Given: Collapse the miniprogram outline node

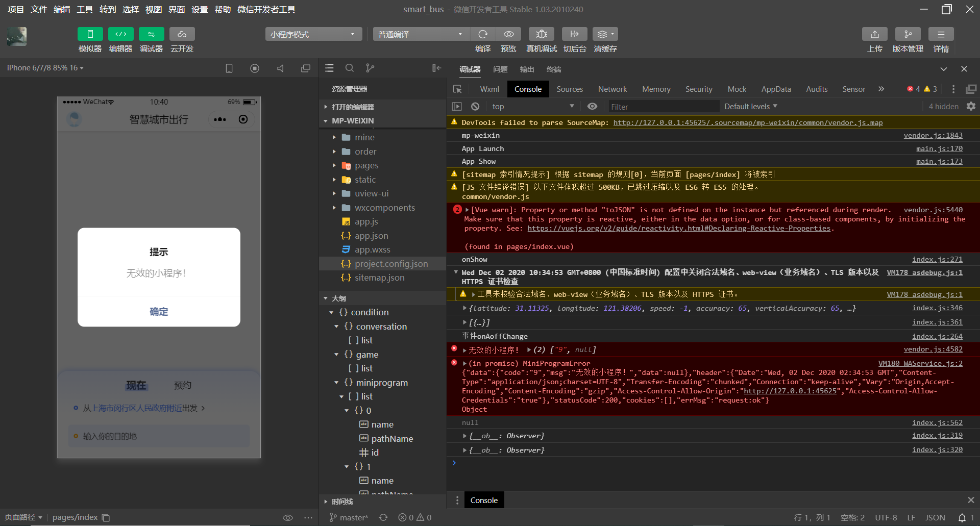Looking at the screenshot, I should tap(336, 383).
